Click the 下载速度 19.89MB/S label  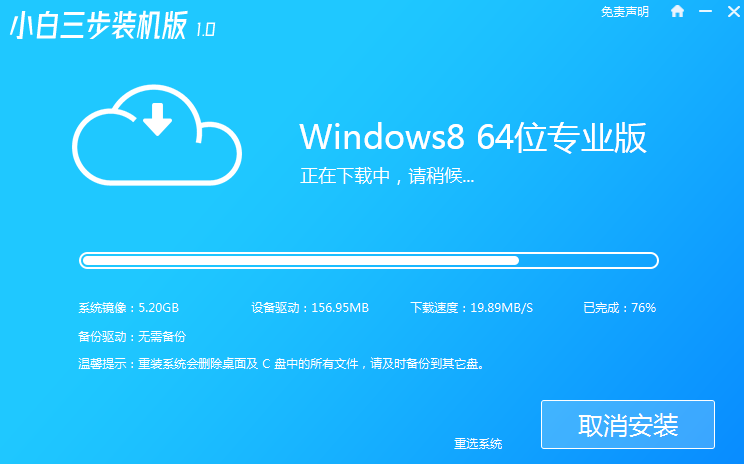472,307
